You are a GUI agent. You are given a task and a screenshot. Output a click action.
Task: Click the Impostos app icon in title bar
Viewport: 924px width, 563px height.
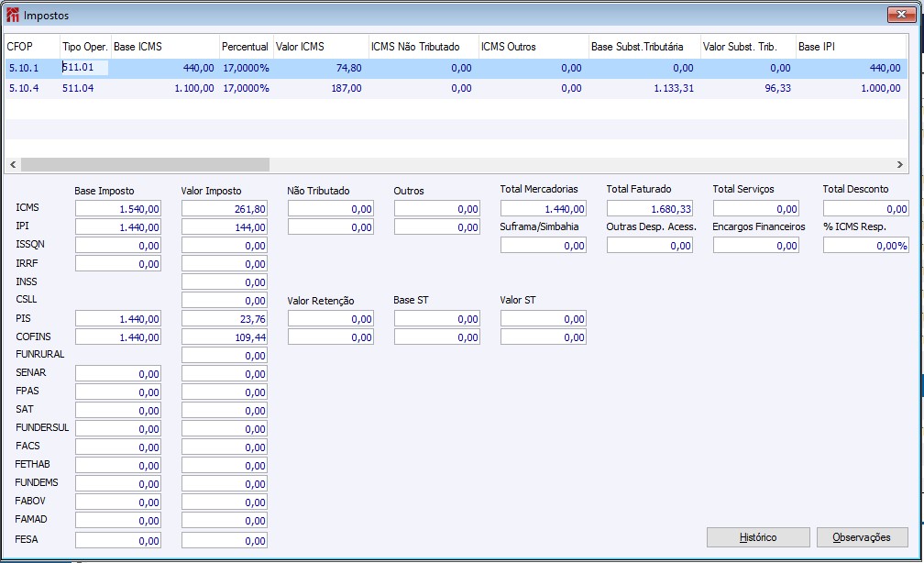(x=13, y=15)
